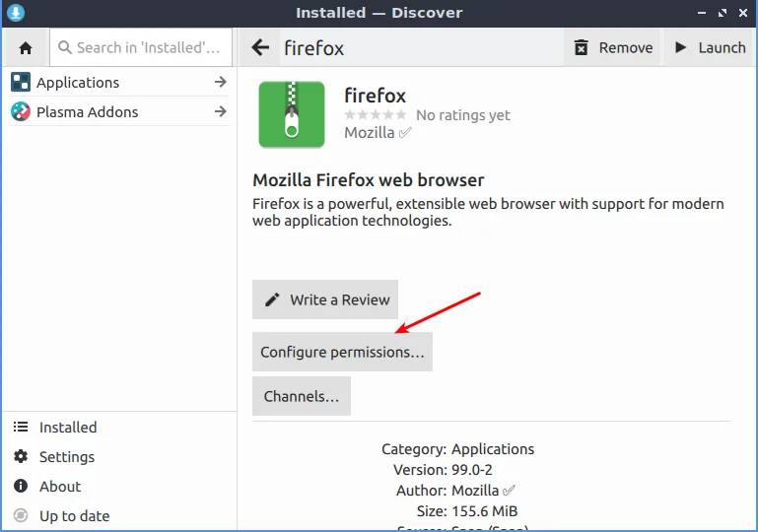Click the firefox title in the header bar
758x532 pixels.
(x=313, y=48)
